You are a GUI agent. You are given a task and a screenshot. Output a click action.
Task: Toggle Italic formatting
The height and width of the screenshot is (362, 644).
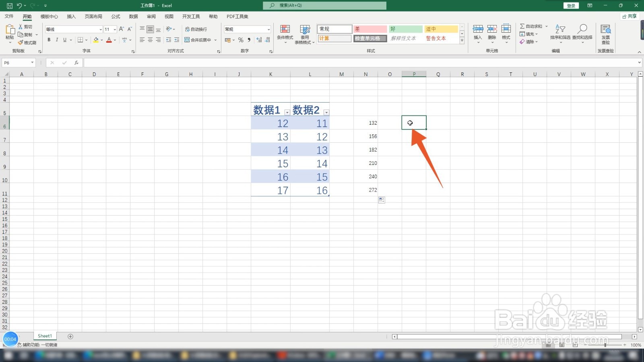tap(57, 40)
